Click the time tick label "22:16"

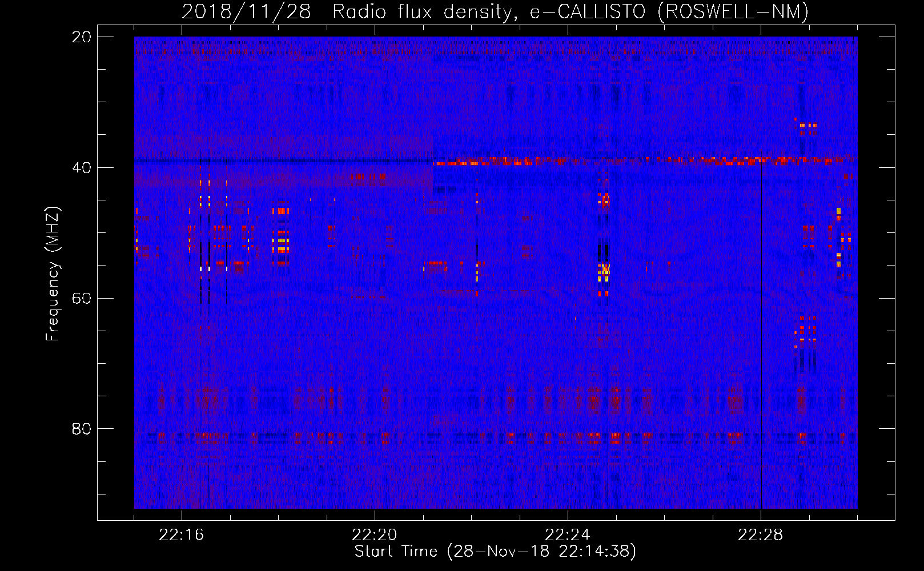click(x=182, y=535)
